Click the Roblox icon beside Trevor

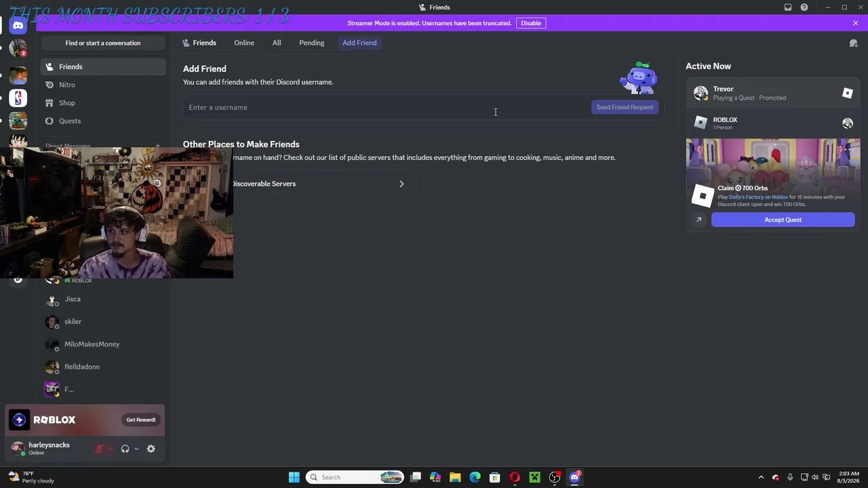848,93
